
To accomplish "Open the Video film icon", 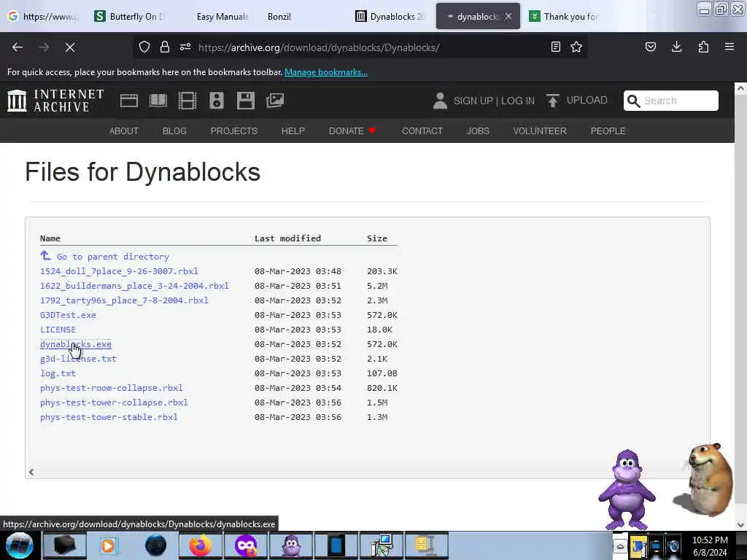I will 187,101.
